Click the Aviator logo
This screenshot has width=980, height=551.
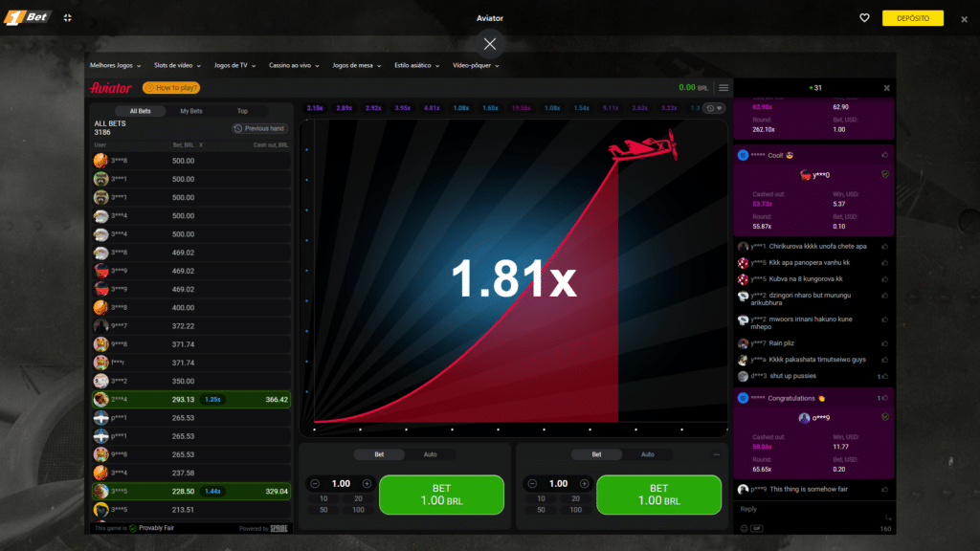pos(111,88)
